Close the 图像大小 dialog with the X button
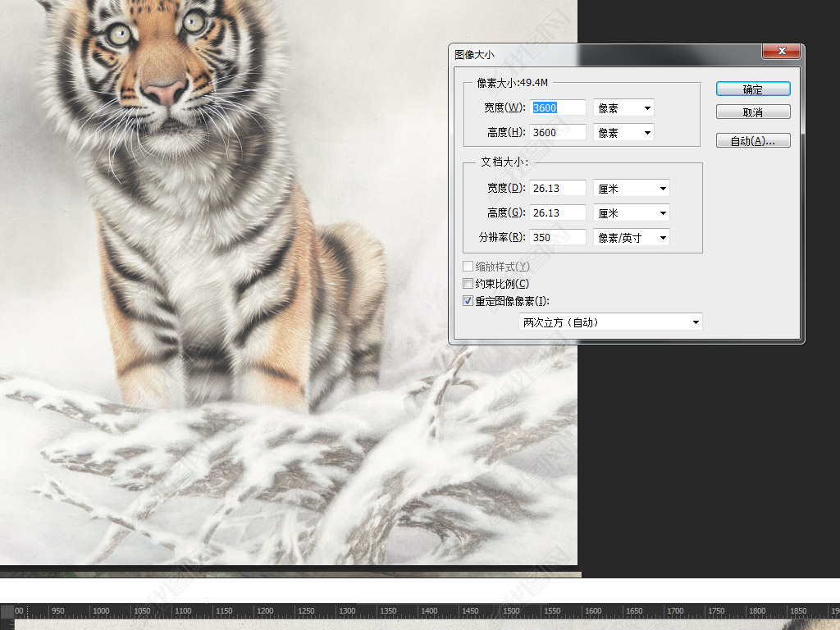The image size is (840, 630). [x=781, y=52]
